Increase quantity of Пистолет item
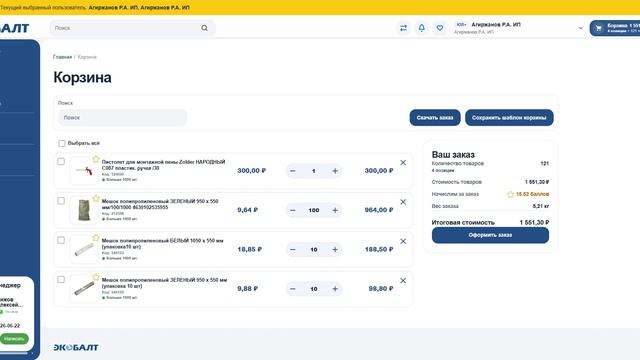Viewport: 640px width, 360px height. tap(335, 171)
